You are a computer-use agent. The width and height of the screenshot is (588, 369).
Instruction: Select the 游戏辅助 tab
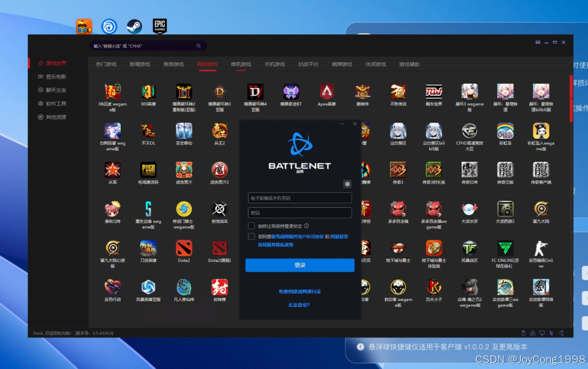pos(409,65)
